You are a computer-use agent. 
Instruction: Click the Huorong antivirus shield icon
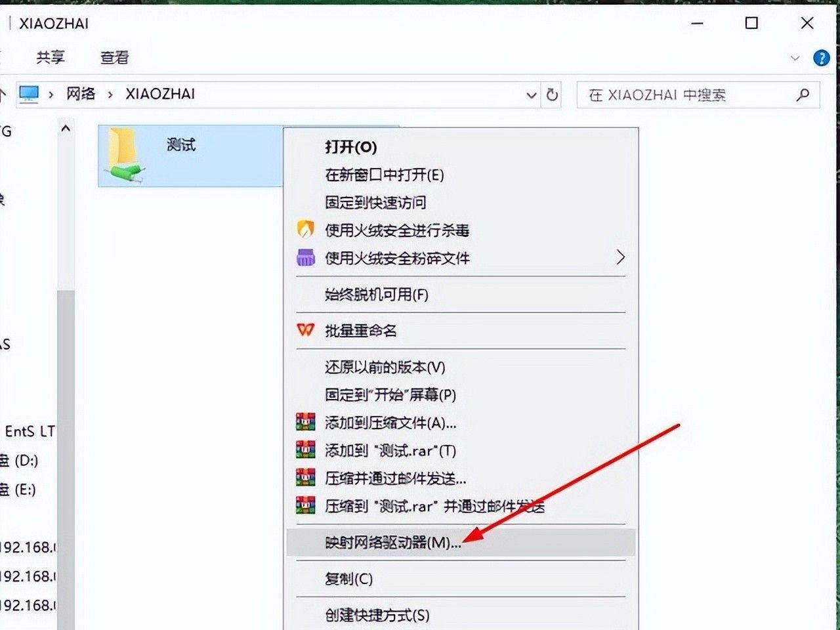point(306,230)
